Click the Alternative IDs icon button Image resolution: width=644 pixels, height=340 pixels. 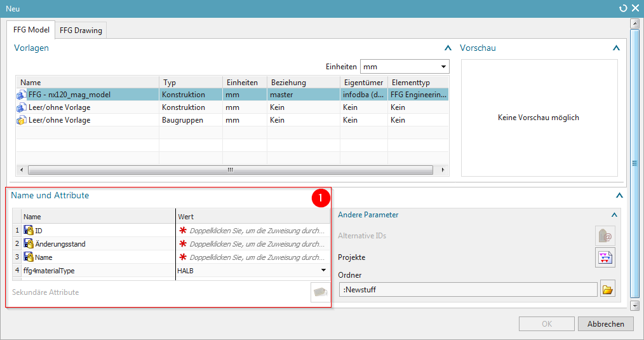point(605,236)
